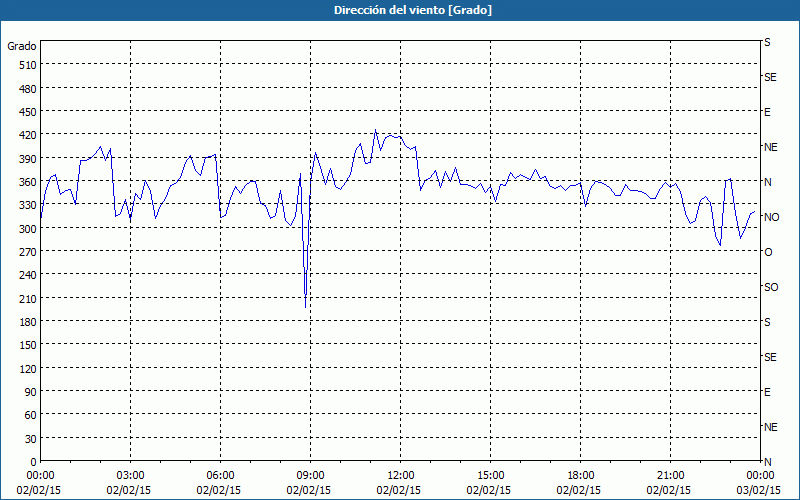Click the 02/02/15 date under 21:00
The width and height of the screenshot is (800, 500).
pos(668,490)
